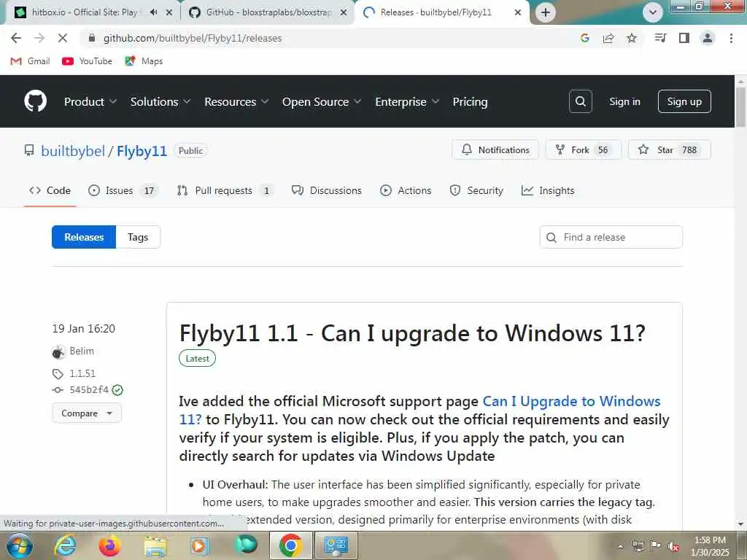Fork the Flyby11 repository
The image size is (747, 560).
(583, 150)
